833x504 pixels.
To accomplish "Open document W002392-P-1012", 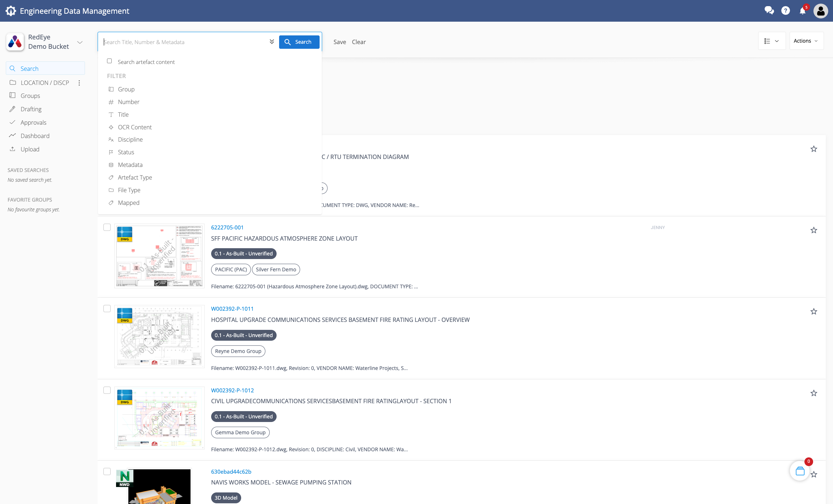I will tap(232, 390).
